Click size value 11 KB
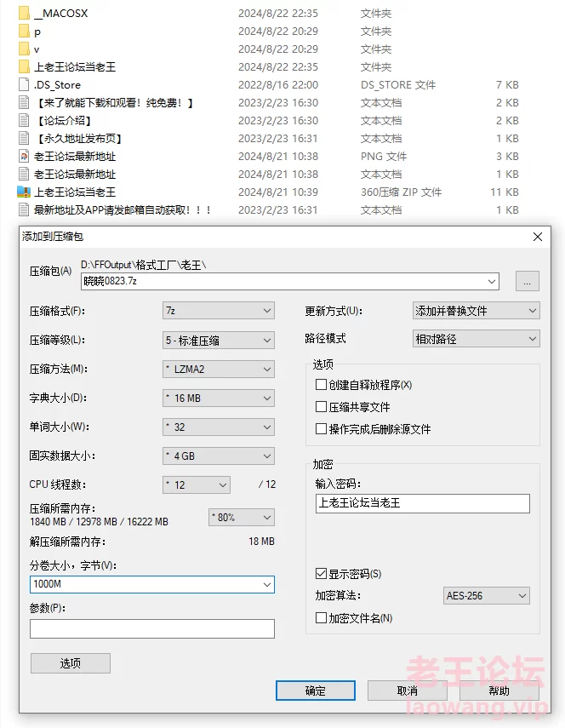Viewport: 565px width, 728px height. point(505,192)
